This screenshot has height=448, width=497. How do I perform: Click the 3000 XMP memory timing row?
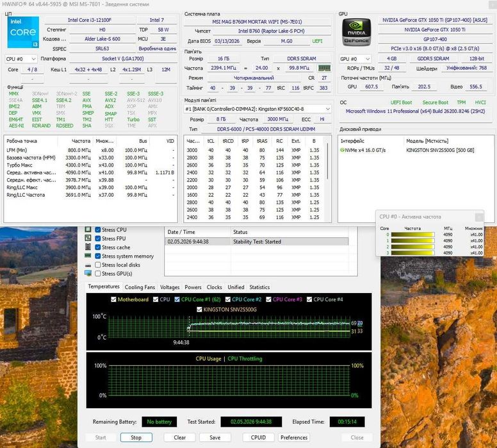pyautogui.click(x=254, y=150)
